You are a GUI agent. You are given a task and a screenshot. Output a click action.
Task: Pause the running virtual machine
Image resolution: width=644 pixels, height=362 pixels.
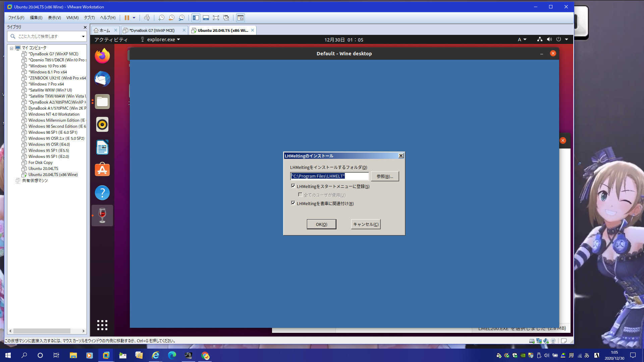(x=127, y=18)
